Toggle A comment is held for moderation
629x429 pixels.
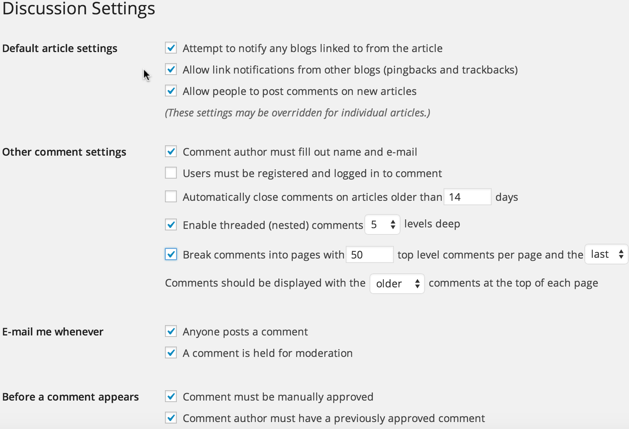tap(171, 353)
